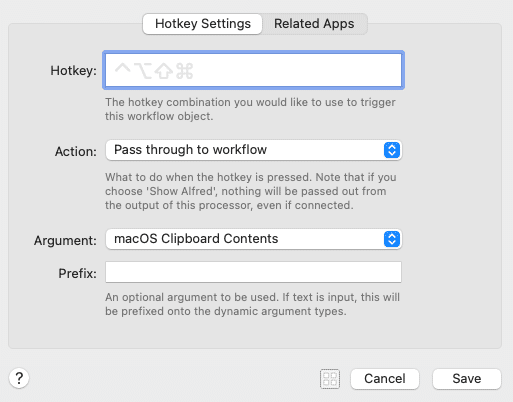Cancel the hotkey dialog
The width and height of the screenshot is (513, 402).
pos(385,379)
